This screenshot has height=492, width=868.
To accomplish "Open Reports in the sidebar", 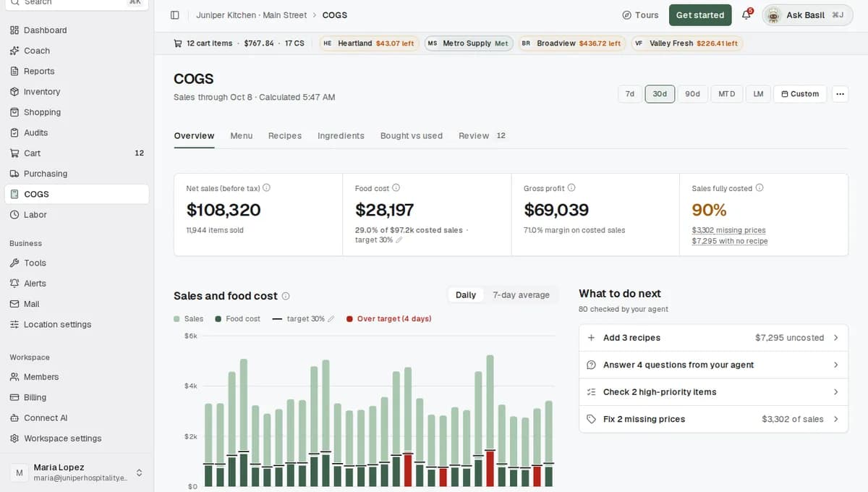I will click(x=77, y=71).
